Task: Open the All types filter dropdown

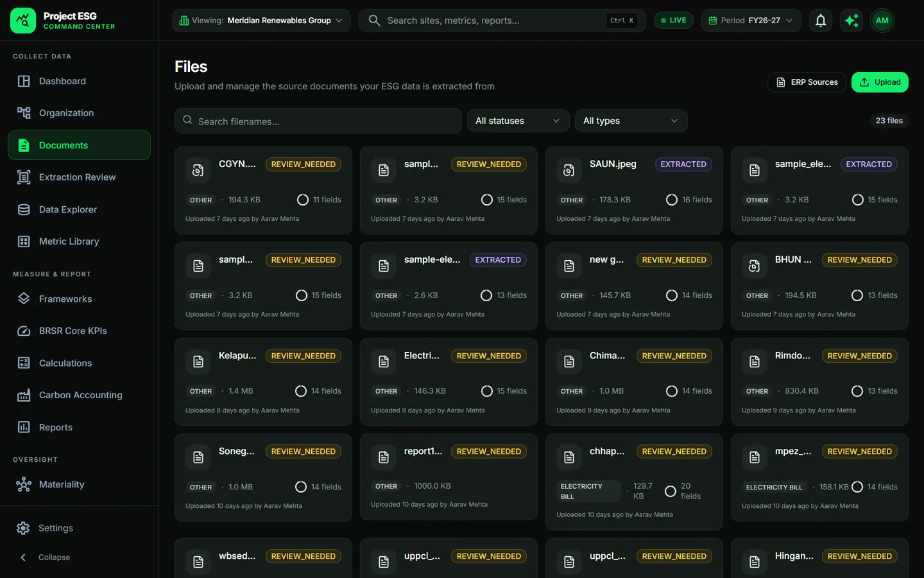Action: [631, 121]
